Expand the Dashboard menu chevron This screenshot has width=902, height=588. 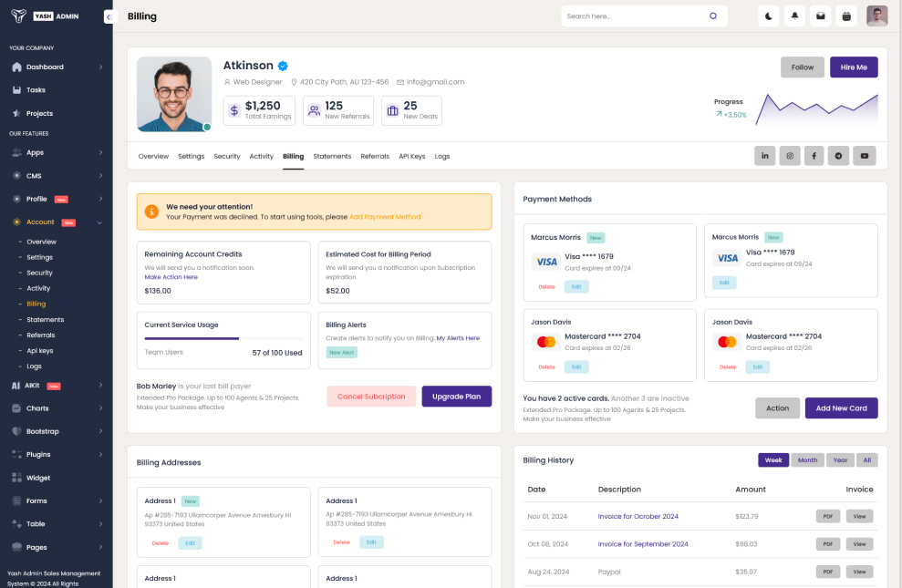tap(100, 67)
